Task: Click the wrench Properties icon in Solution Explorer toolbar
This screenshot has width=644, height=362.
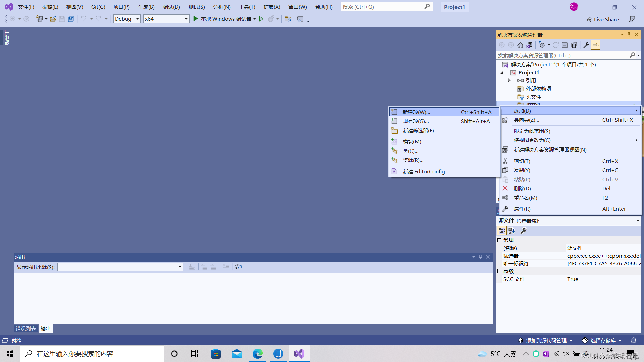Action: (x=586, y=45)
